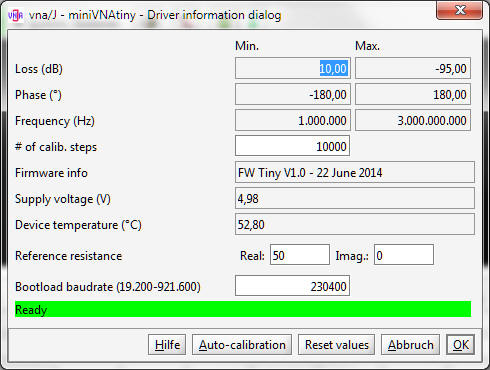This screenshot has height=370, width=490.
Task: Click the Firmware info text field
Action: pos(355,172)
